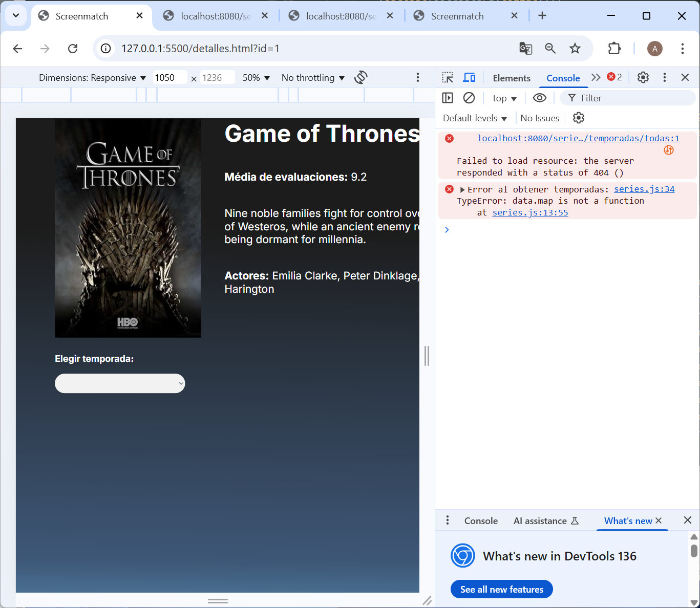
Task: Open the top context dropdown
Action: (x=505, y=98)
